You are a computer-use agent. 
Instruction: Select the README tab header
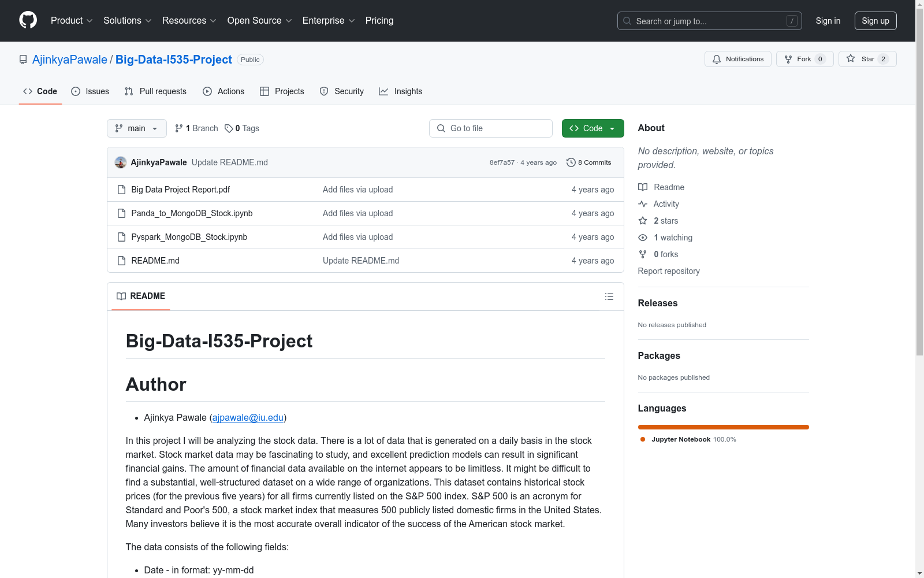tap(141, 296)
